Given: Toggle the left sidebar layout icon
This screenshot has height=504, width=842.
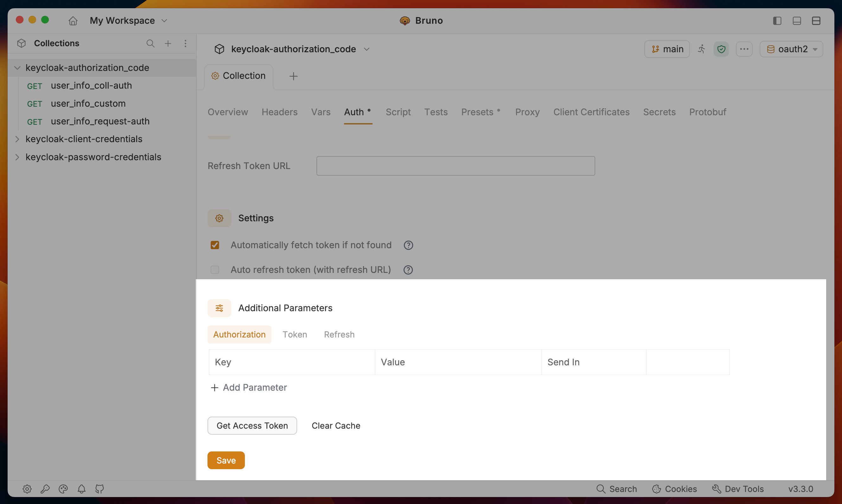Looking at the screenshot, I should pyautogui.click(x=777, y=21).
